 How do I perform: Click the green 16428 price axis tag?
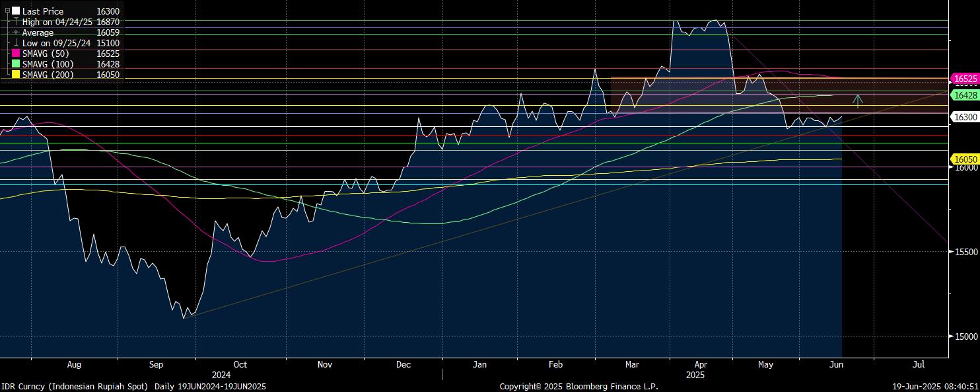[x=965, y=95]
